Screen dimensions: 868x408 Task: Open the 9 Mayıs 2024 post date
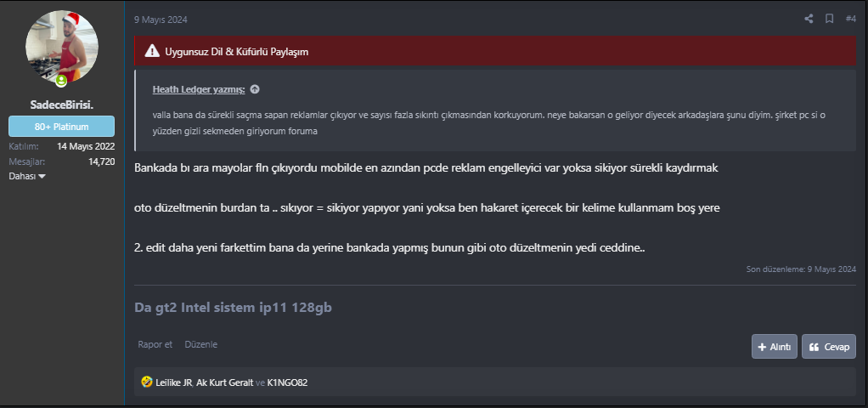click(x=161, y=19)
